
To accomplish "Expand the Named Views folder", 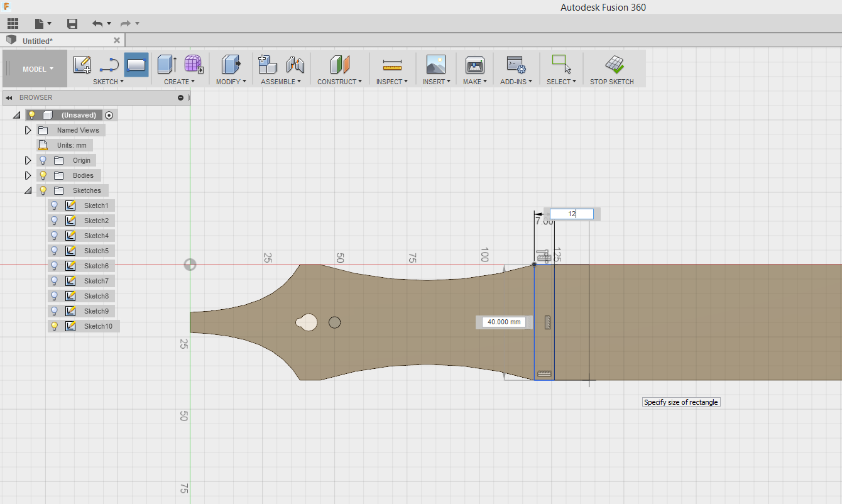I will [x=28, y=130].
